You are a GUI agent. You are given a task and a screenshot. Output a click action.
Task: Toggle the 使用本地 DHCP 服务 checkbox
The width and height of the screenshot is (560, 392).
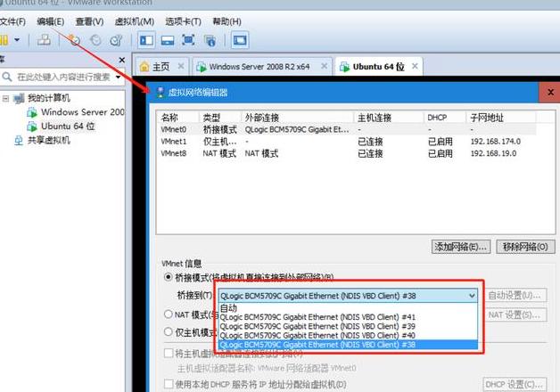coord(169,384)
